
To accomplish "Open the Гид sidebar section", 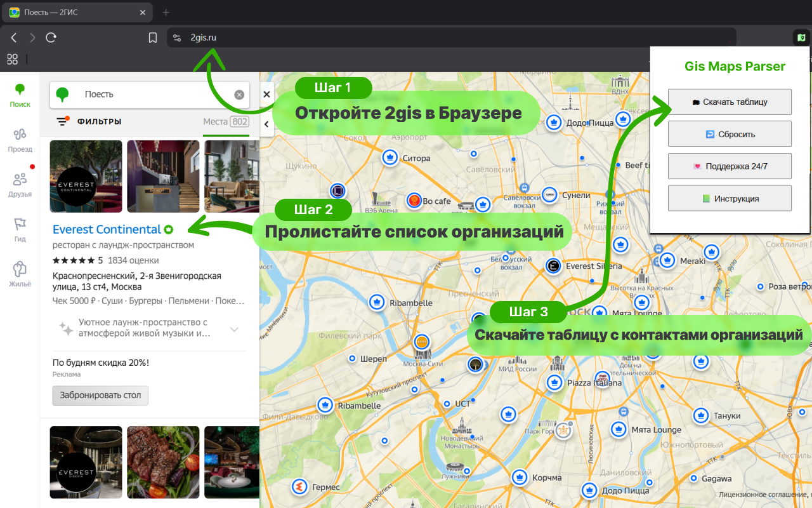I will pyautogui.click(x=20, y=230).
